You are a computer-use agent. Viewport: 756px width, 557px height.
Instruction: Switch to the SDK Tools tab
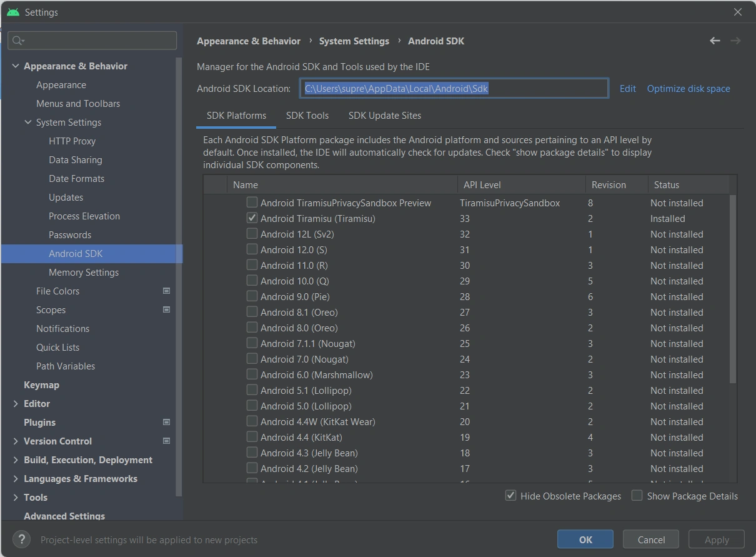tap(307, 116)
